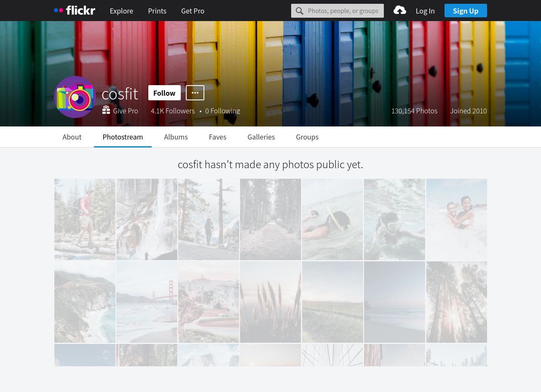Viewport: 541px width, 392px height.
Task: Open the misty beach shoreline thumbnail
Action: click(x=394, y=302)
